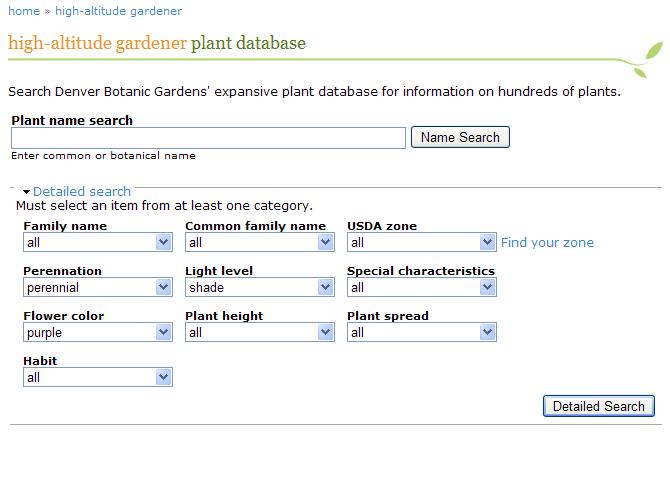Open the Plant spread dropdown

click(422, 332)
